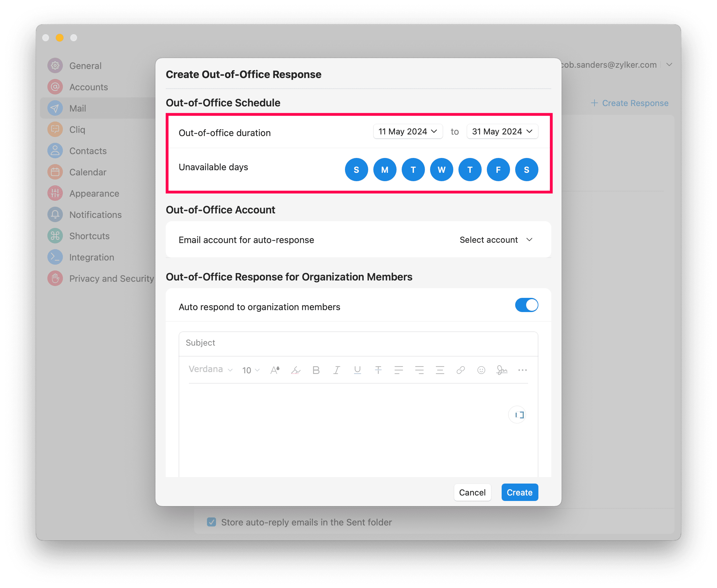Click the Bold formatting icon
The width and height of the screenshot is (717, 588).
pos(316,370)
